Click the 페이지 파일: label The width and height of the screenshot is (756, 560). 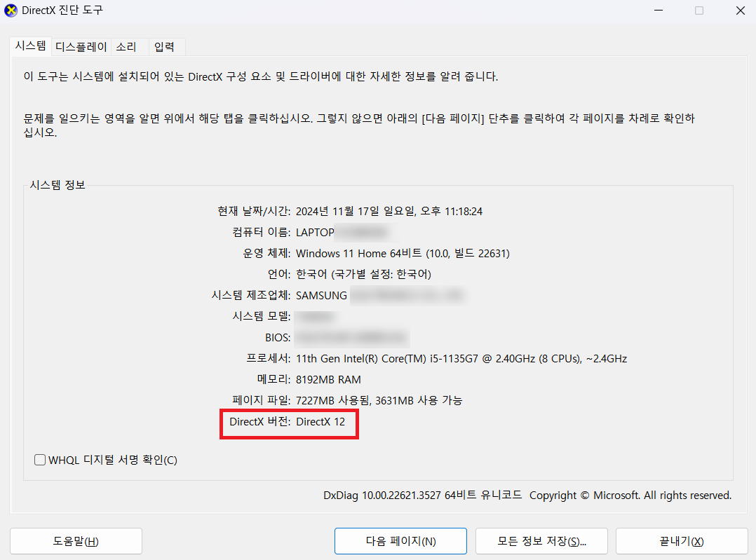click(262, 400)
